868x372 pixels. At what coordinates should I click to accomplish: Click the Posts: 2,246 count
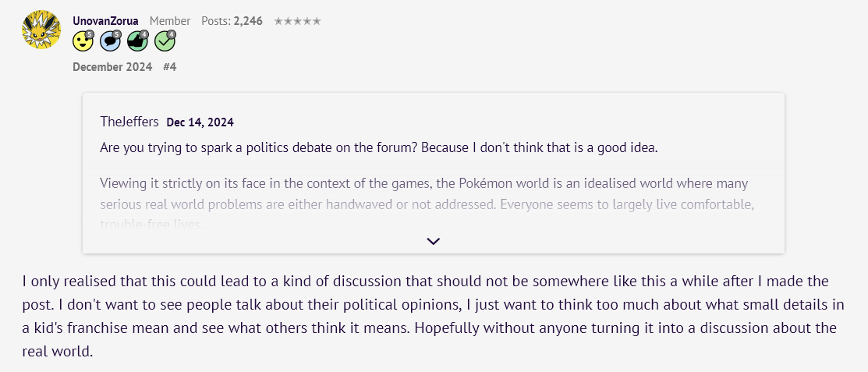(x=232, y=21)
